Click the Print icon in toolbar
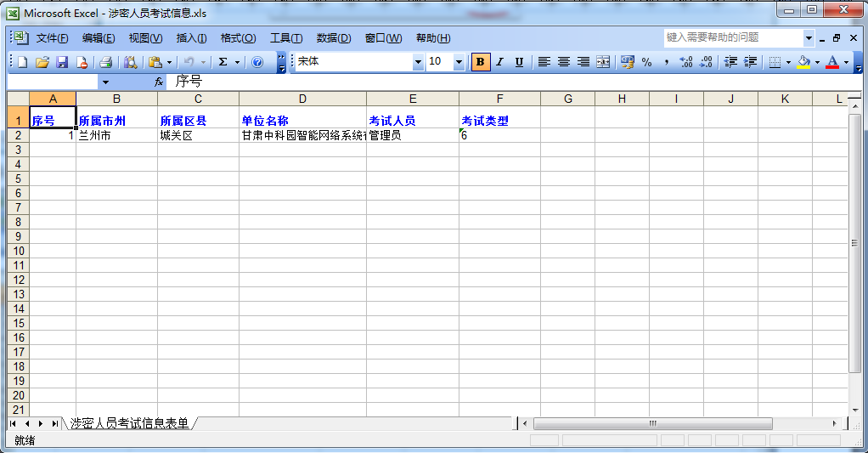Screen dimensions: 868x453 click(106, 62)
